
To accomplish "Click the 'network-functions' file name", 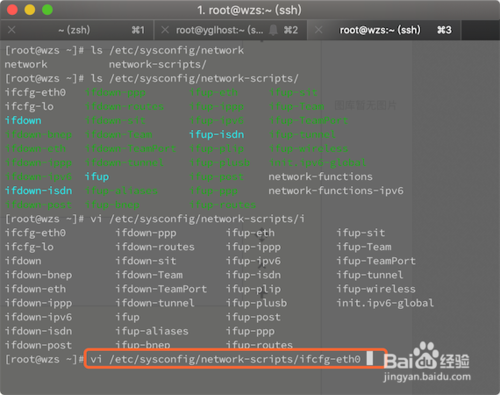I will tap(320, 177).
